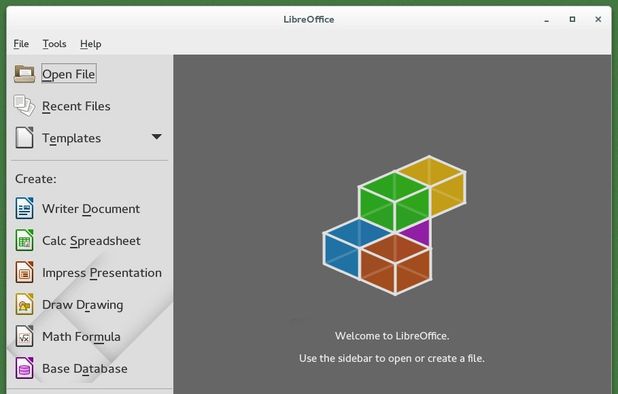Click the Base Database icon
The image size is (618, 394).
click(24, 368)
